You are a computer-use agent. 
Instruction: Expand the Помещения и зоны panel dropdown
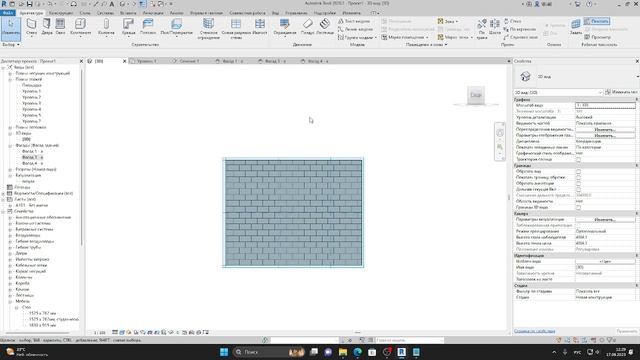(x=427, y=44)
